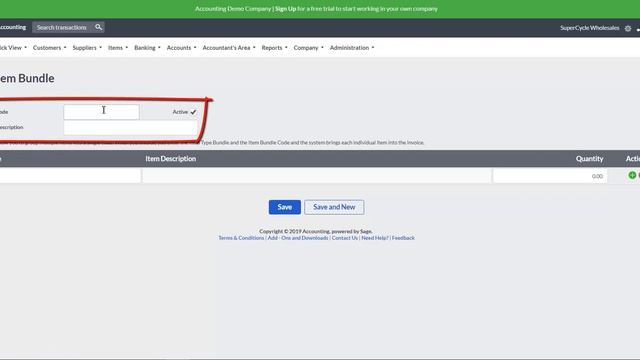Expand the Reports menu
Image resolution: width=640 pixels, height=360 pixels.
pyautogui.click(x=274, y=48)
